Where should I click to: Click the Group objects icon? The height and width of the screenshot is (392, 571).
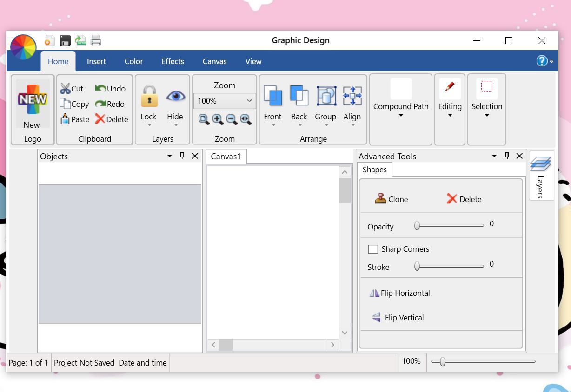pyautogui.click(x=325, y=96)
